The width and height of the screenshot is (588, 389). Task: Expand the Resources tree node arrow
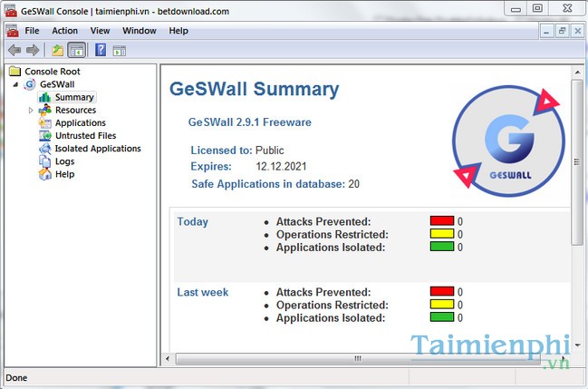[x=31, y=111]
